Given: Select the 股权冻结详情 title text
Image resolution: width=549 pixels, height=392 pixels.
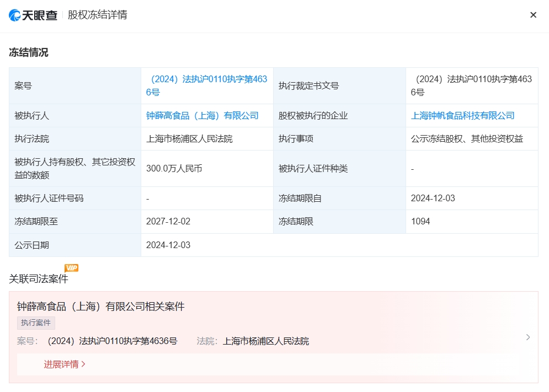Looking at the screenshot, I should [97, 15].
